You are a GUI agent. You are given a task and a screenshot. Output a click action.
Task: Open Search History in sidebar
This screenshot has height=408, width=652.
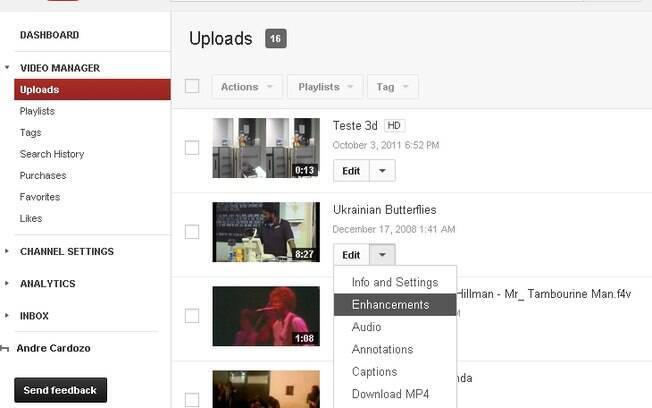pos(52,154)
